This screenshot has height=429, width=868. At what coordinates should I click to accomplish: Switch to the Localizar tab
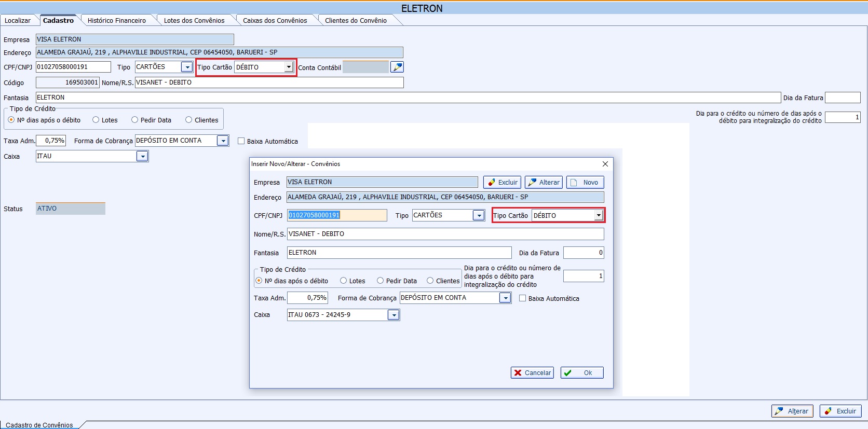(18, 20)
